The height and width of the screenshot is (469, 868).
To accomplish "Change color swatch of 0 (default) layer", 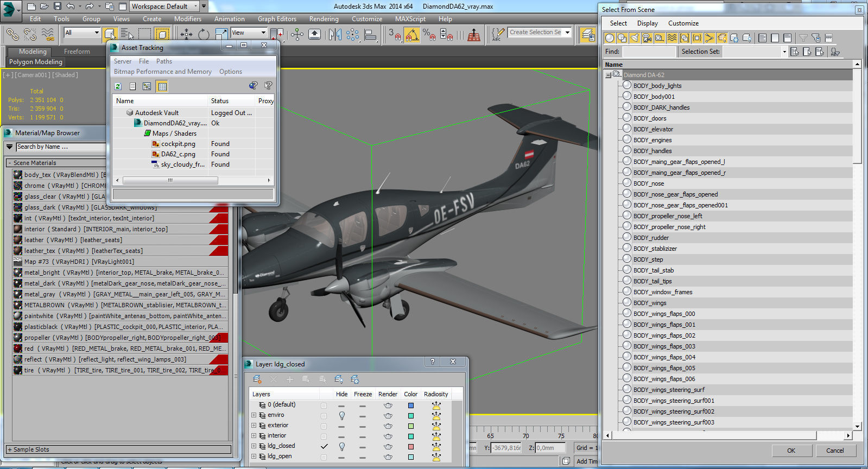I will [x=411, y=405].
